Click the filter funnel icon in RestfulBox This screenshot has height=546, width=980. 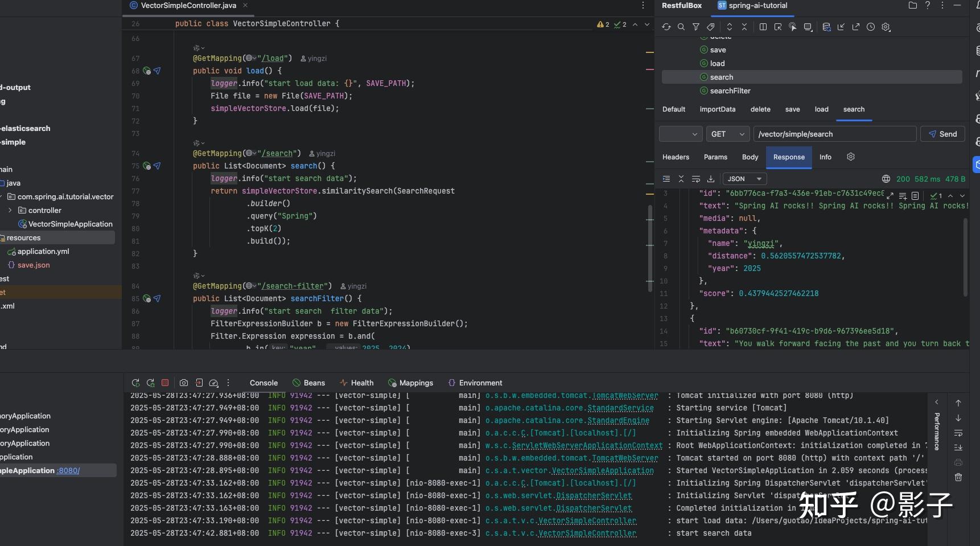695,27
